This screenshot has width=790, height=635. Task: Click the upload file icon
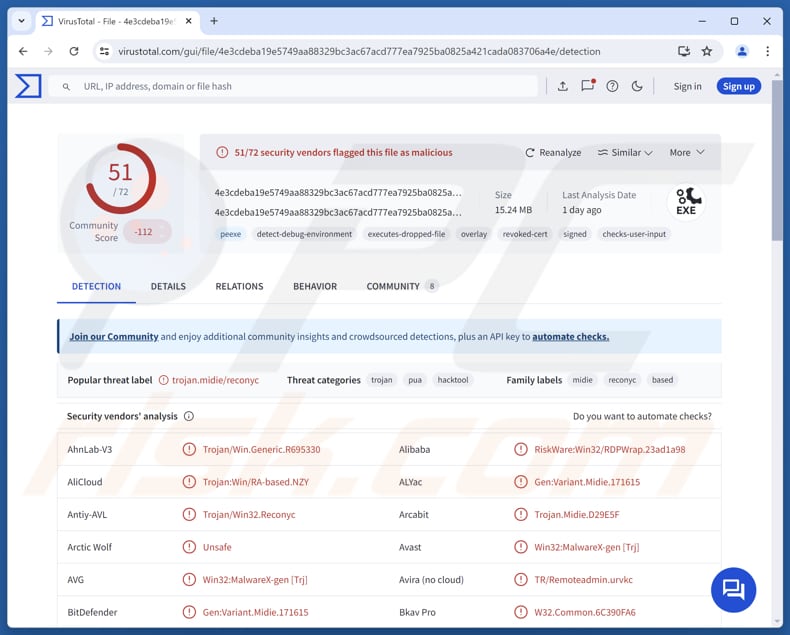coord(562,86)
